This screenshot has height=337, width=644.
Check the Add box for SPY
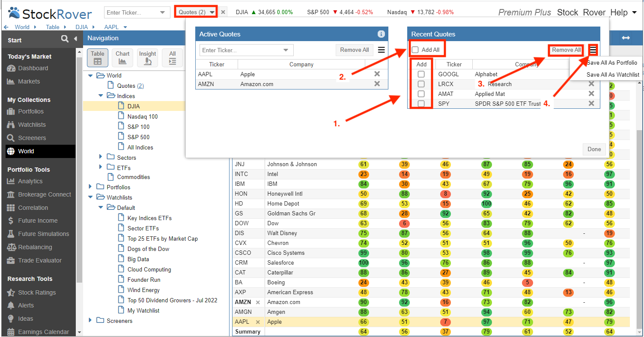tap(421, 104)
